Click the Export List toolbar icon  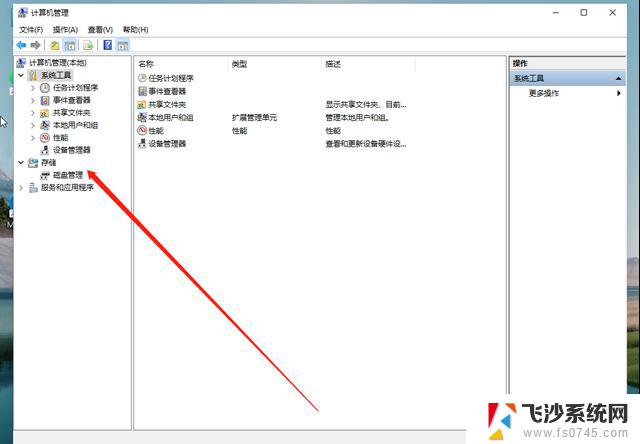[x=88, y=45]
